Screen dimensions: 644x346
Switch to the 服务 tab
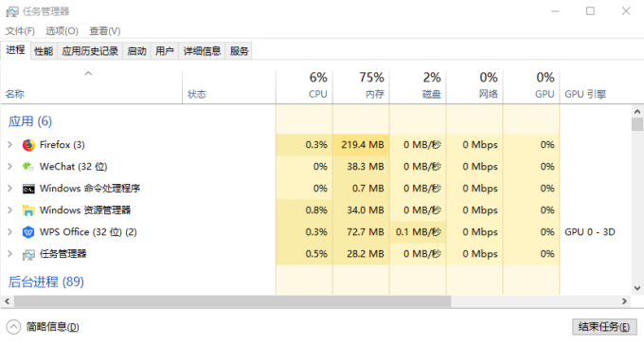click(x=239, y=51)
